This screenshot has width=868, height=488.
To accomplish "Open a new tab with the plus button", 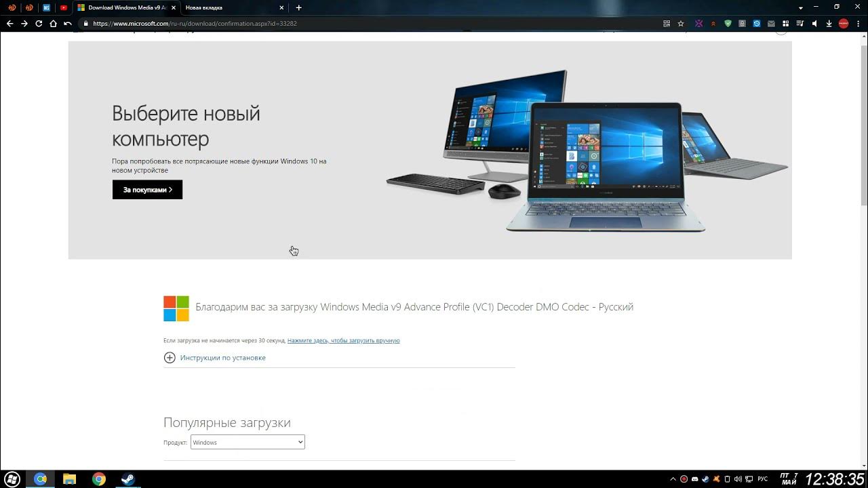I will coord(298,7).
